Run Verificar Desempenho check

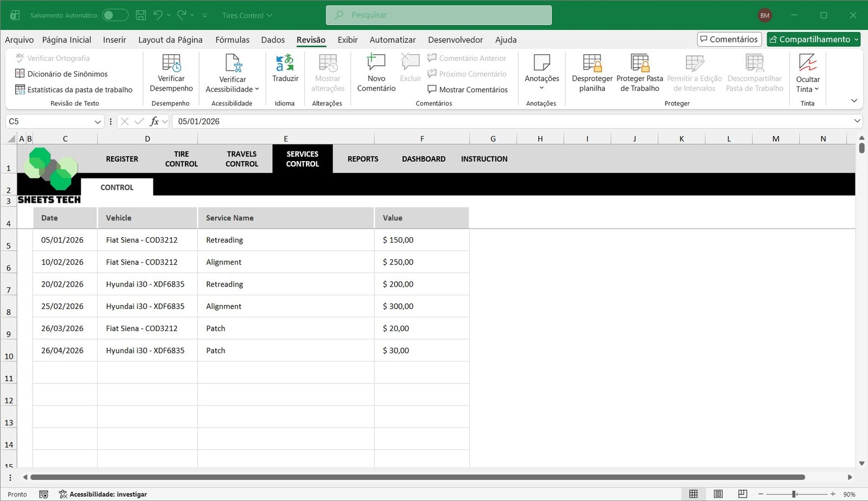171,64
